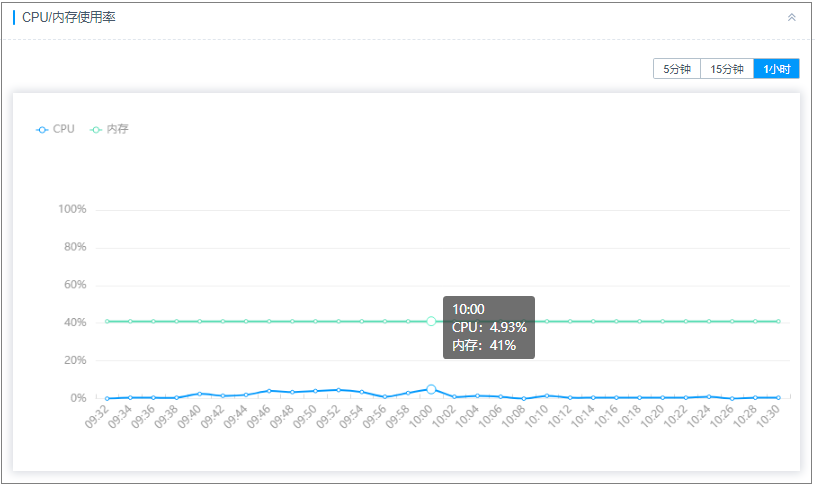Collapse the CPU/内存使用率 panel chevron
815x487 pixels.
792,17
